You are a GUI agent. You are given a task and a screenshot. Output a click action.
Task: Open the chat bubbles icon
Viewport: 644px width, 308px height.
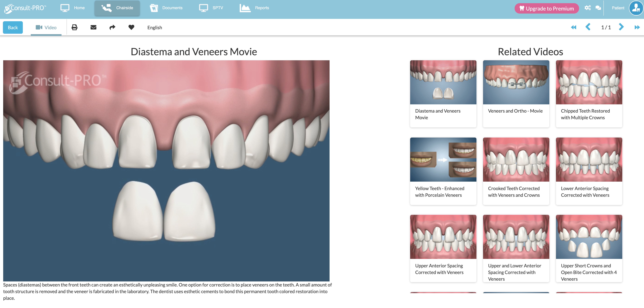pos(598,8)
